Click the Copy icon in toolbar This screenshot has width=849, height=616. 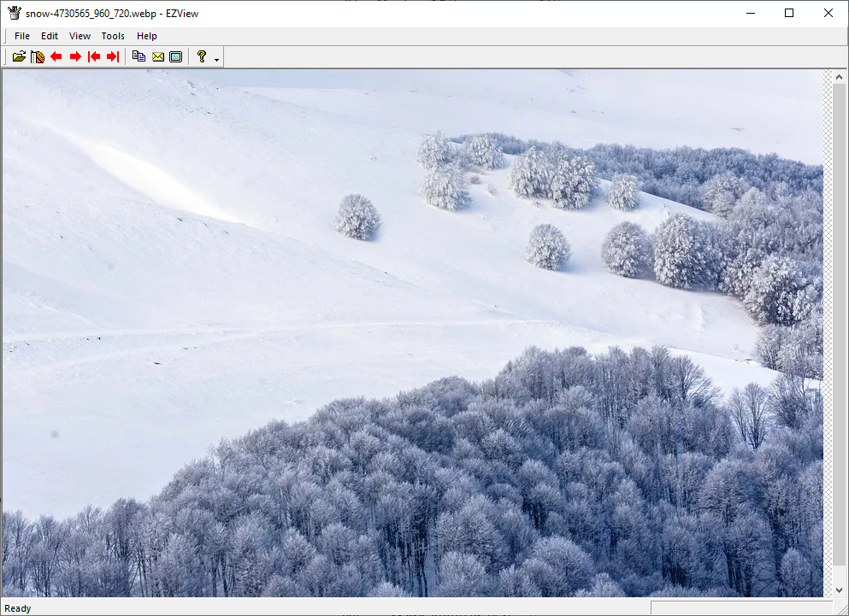[x=139, y=56]
